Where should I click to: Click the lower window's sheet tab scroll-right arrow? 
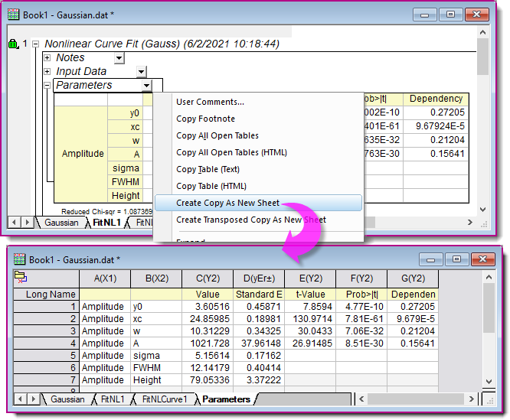32,399
